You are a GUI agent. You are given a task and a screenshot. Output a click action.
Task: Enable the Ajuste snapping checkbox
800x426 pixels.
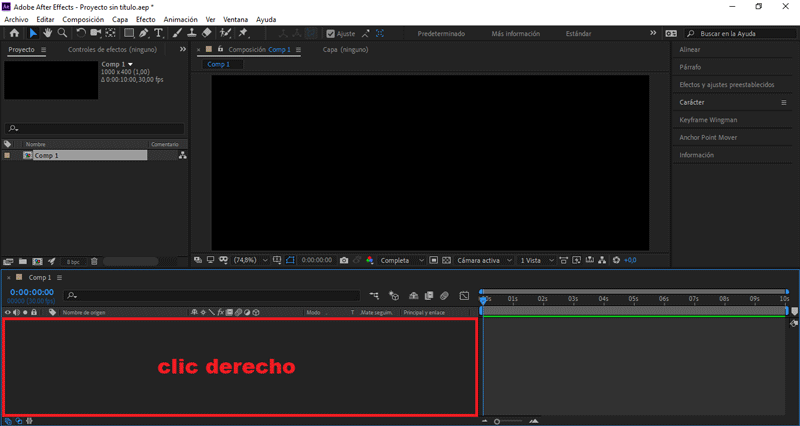(x=331, y=34)
